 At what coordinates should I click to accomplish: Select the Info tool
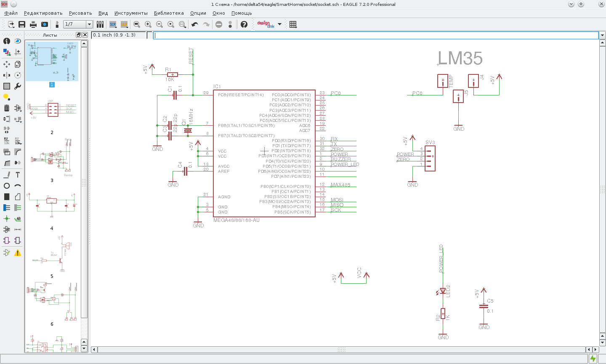point(7,41)
